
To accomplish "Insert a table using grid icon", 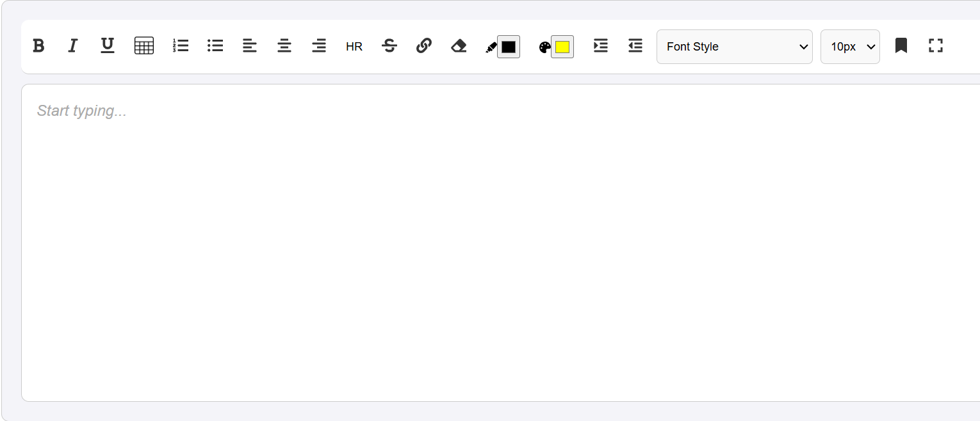I will [144, 46].
